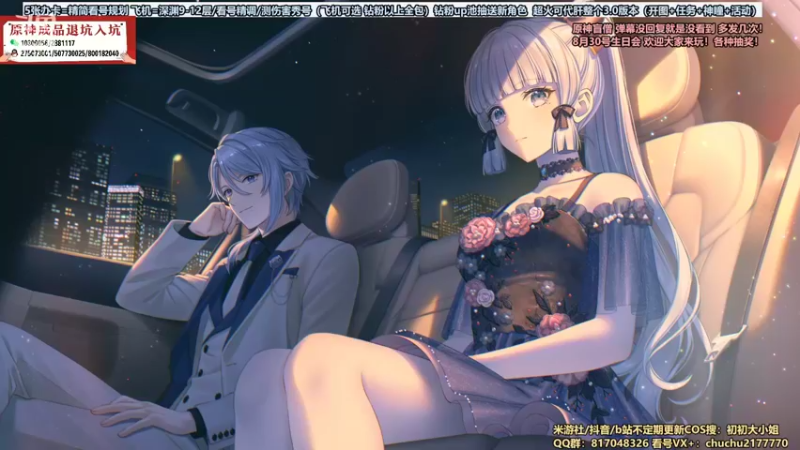Viewport: 800px width, 450px height.
Task: Click the green WeChat icon in red banner
Action: (14, 43)
